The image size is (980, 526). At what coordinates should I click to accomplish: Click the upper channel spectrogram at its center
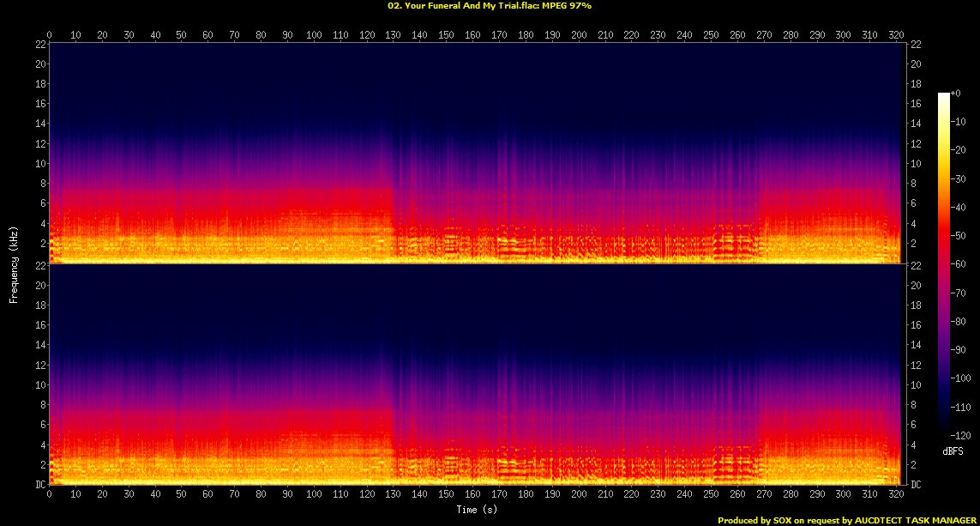[474, 153]
